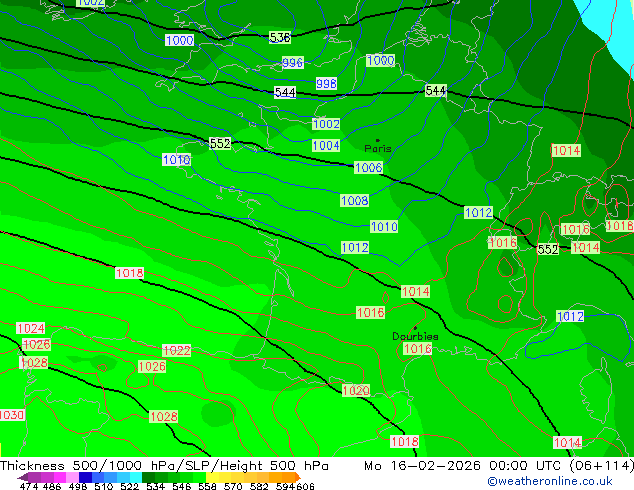Click the blue 1008 isobar label

click(355, 201)
